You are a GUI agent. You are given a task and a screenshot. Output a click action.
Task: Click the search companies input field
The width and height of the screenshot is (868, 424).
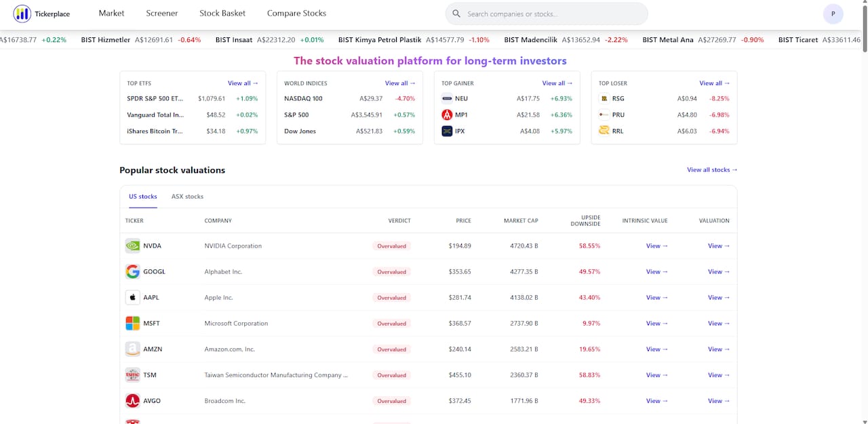click(547, 14)
